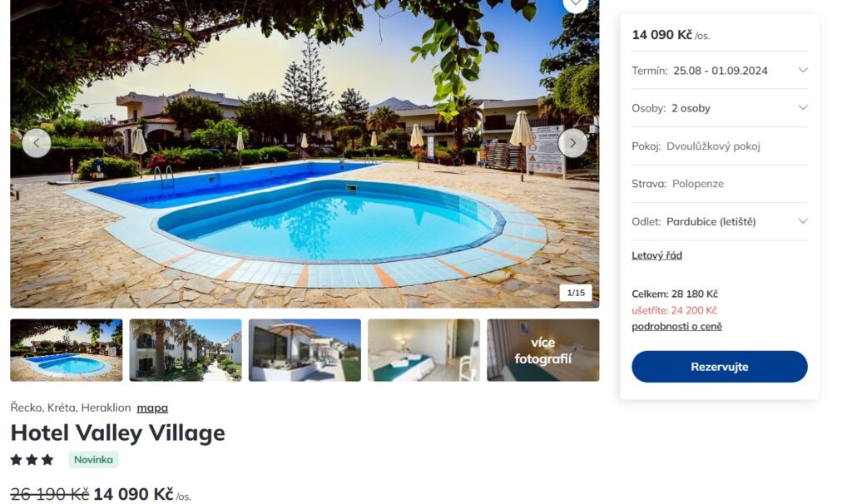
Task: Click the 1/15 photo counter
Action: tap(576, 293)
